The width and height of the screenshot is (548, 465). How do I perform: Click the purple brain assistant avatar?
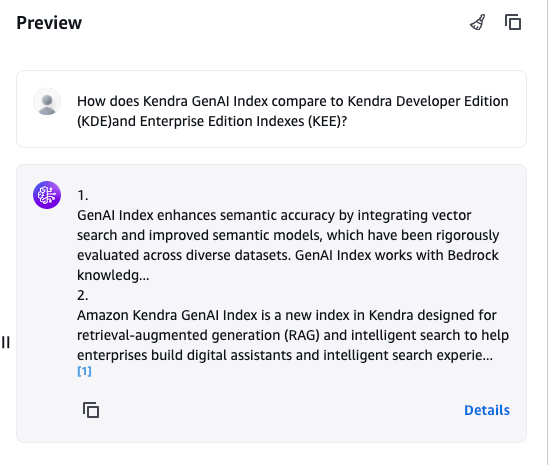(47, 195)
